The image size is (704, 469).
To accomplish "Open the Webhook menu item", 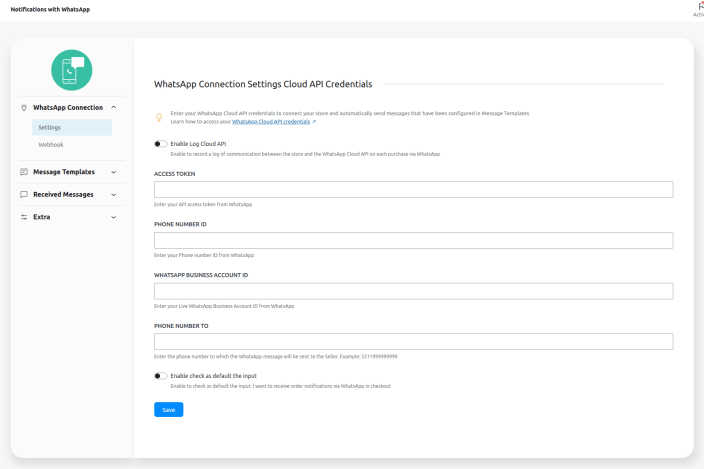I will coord(51,145).
